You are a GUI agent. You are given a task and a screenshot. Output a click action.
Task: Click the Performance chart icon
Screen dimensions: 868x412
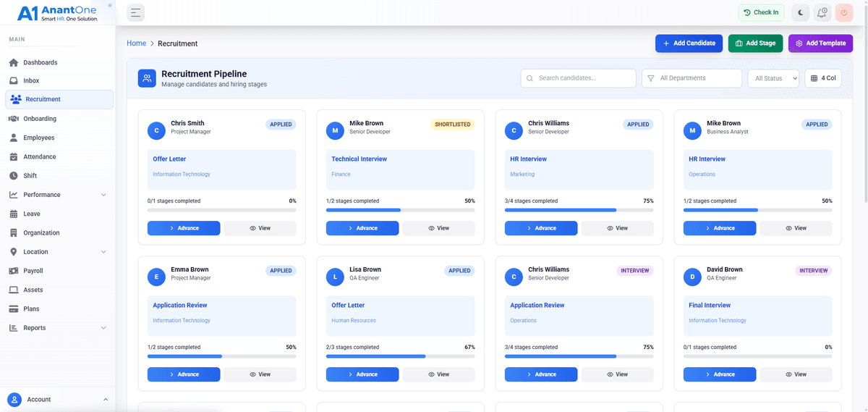point(14,195)
